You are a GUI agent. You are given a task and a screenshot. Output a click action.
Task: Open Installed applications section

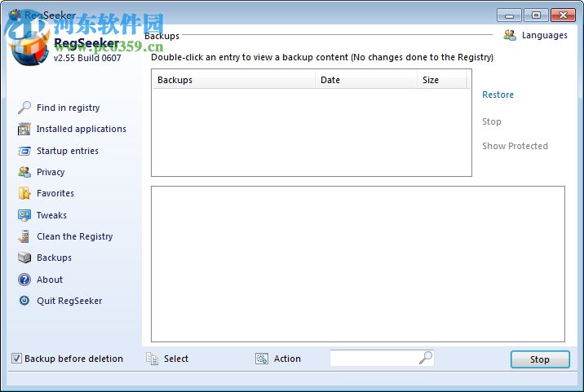point(82,129)
